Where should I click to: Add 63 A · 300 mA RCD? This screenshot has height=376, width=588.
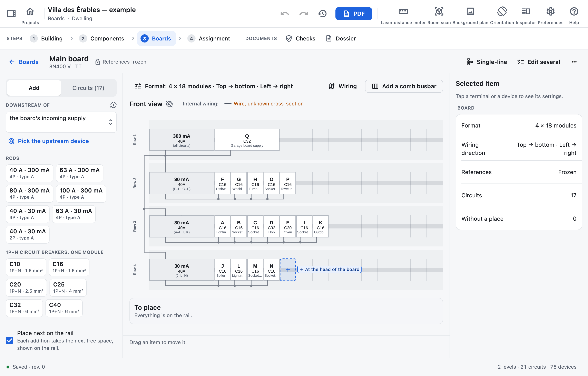click(x=79, y=173)
